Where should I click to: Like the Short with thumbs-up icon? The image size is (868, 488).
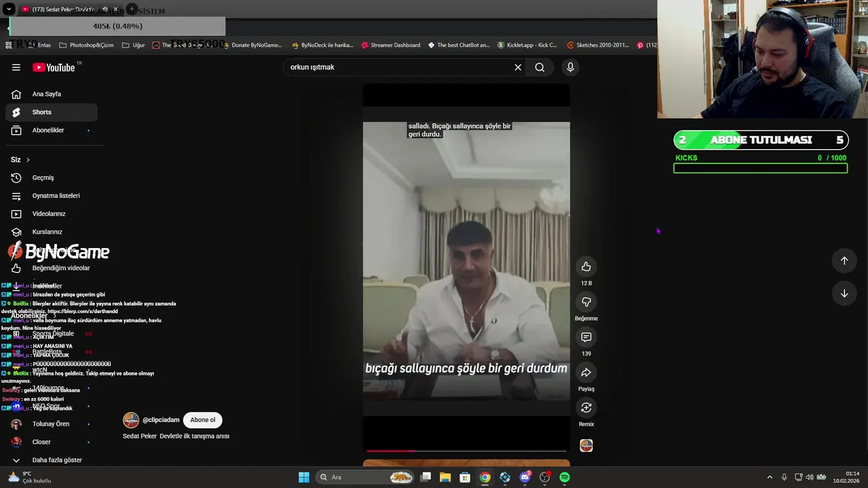pos(586,266)
